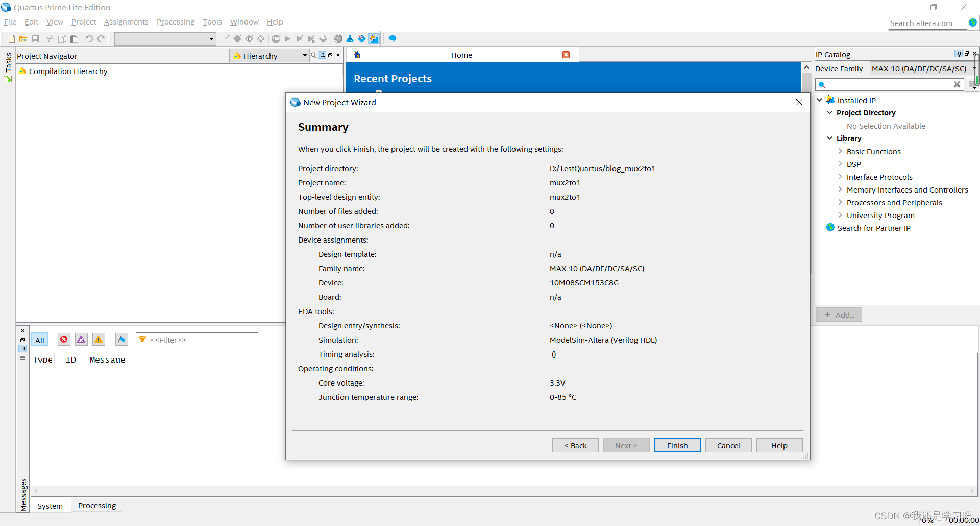Click the Start Compilation play icon
The height and width of the screenshot is (526, 980).
coord(288,39)
